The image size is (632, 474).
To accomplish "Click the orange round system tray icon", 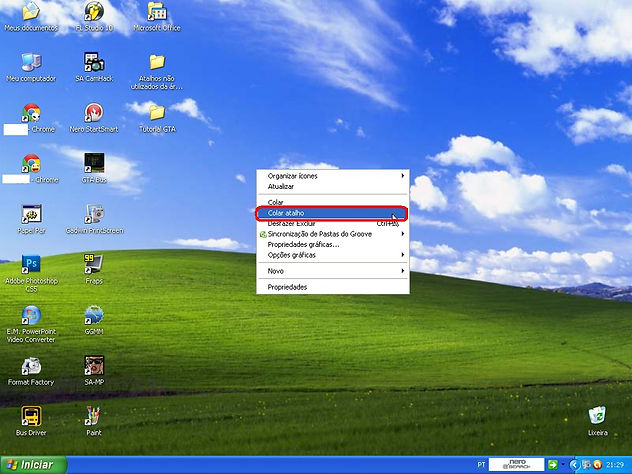I will coord(598,465).
